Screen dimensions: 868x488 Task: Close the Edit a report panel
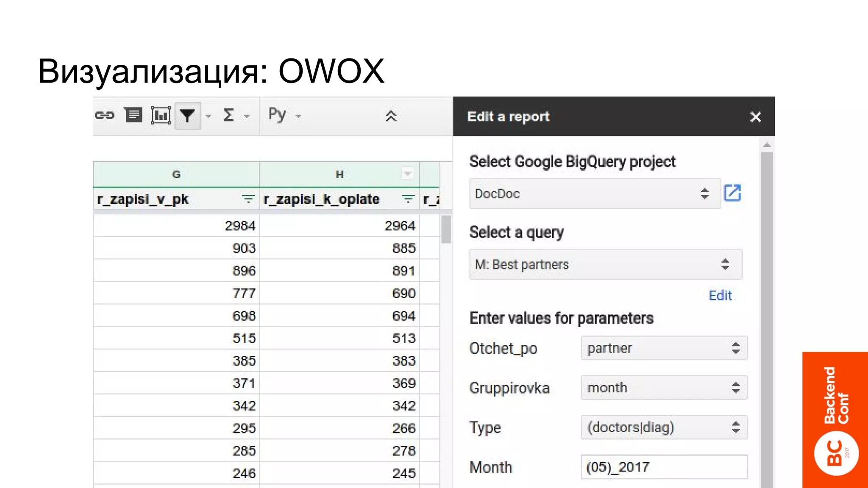(755, 117)
